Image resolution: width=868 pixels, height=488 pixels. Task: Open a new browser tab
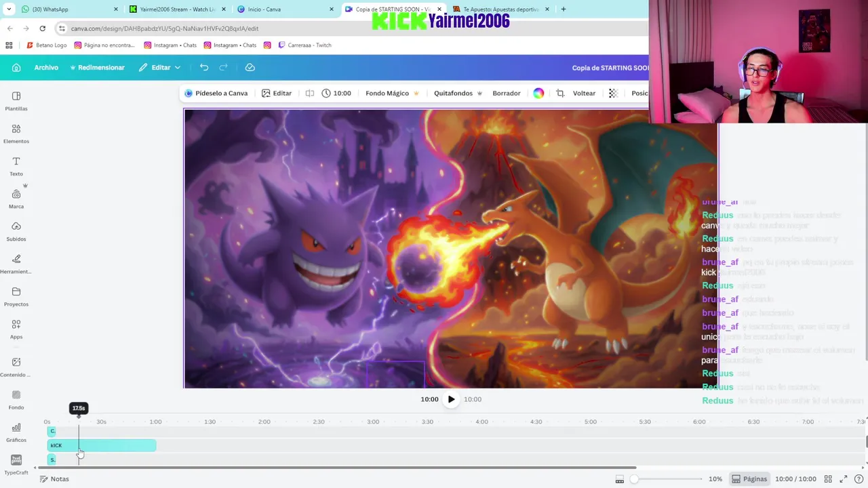click(563, 9)
